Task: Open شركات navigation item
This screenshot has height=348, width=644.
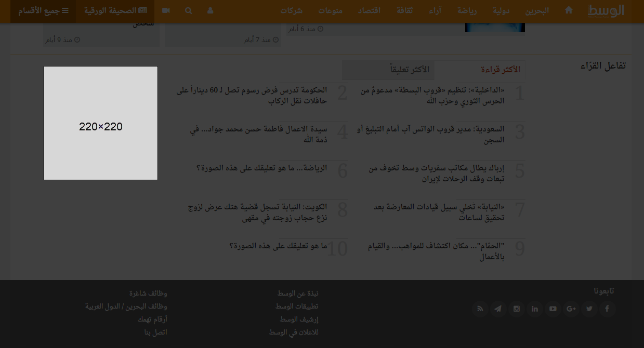Action: tap(292, 11)
